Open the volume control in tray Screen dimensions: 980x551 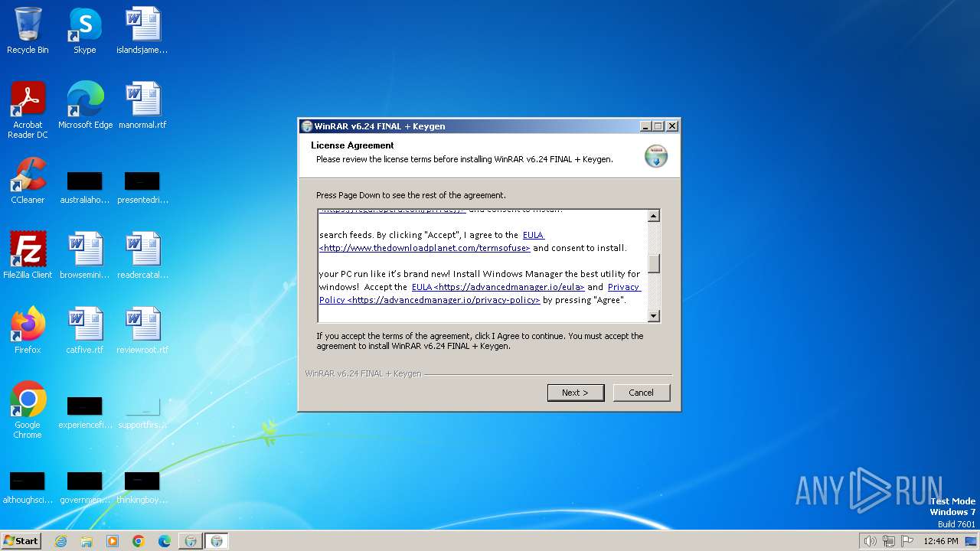tap(871, 541)
